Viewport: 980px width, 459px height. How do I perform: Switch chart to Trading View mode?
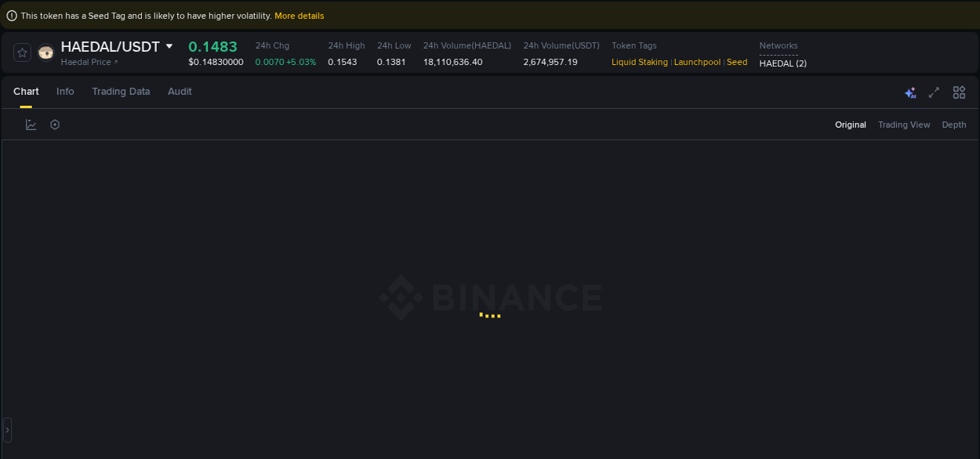904,125
